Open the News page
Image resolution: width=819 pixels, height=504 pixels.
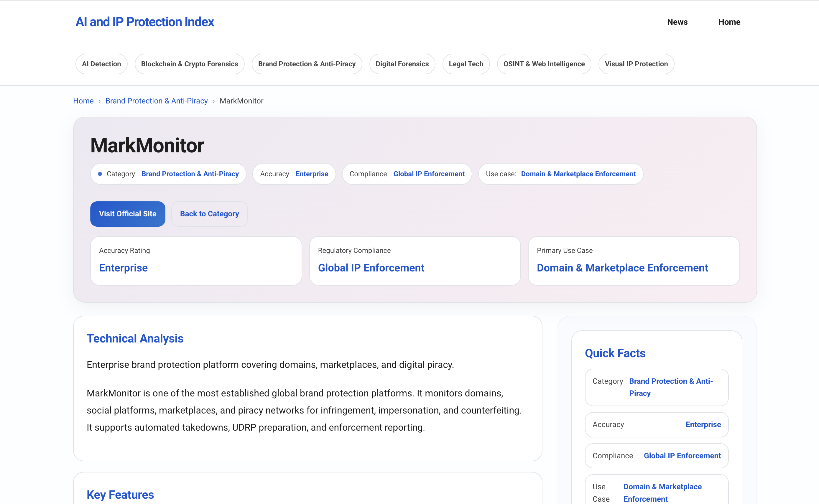click(x=677, y=22)
